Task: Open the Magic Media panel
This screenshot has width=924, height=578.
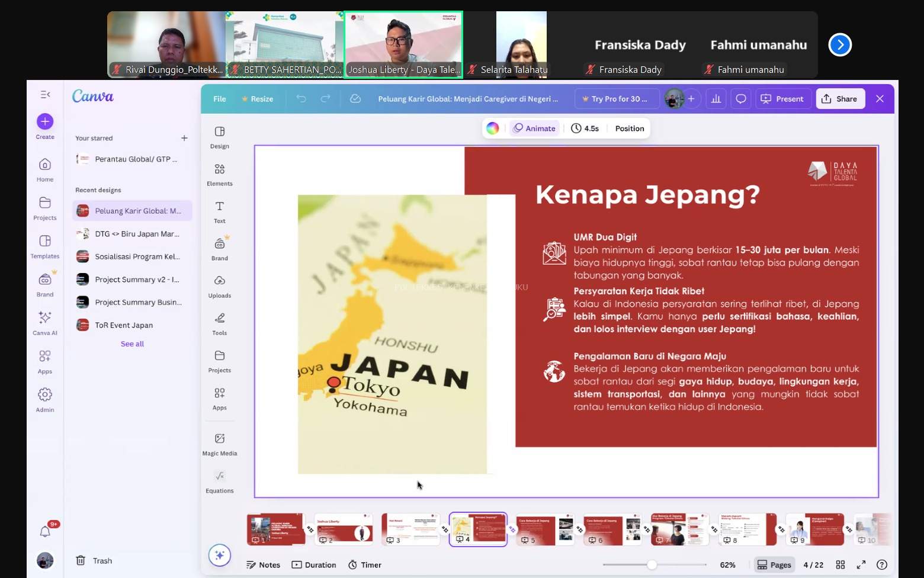Action: 219,443
